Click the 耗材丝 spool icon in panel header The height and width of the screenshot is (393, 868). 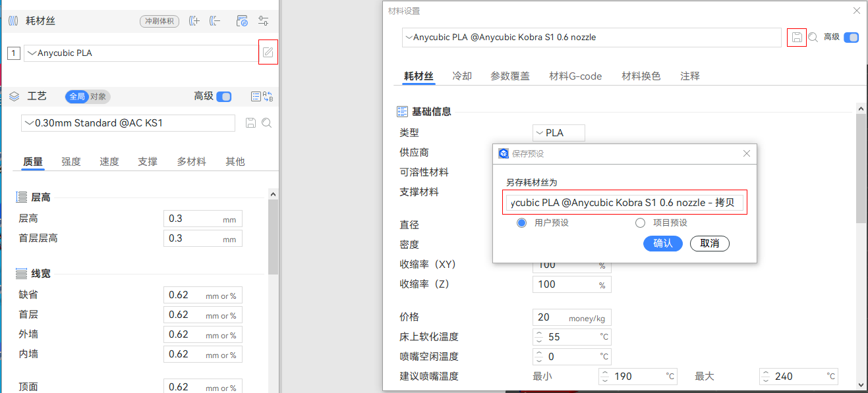(x=14, y=21)
